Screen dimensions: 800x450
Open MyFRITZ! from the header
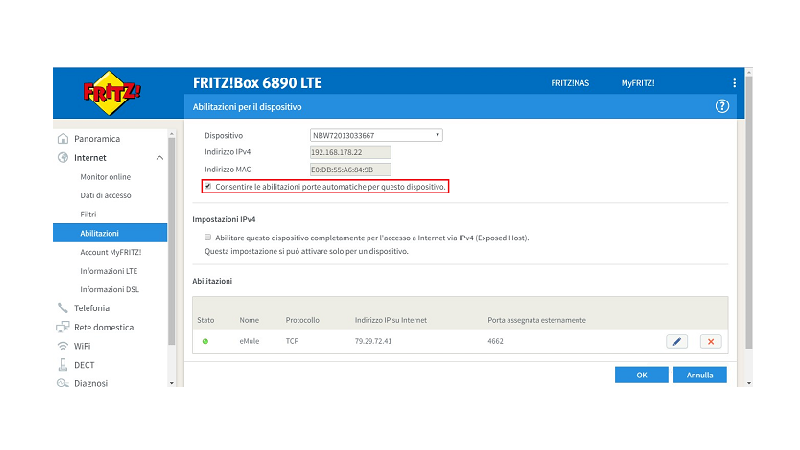coord(638,83)
